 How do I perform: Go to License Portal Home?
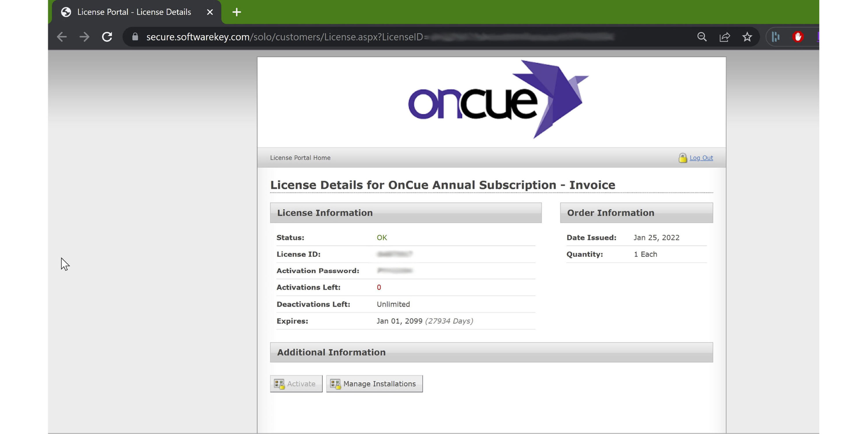pyautogui.click(x=300, y=157)
